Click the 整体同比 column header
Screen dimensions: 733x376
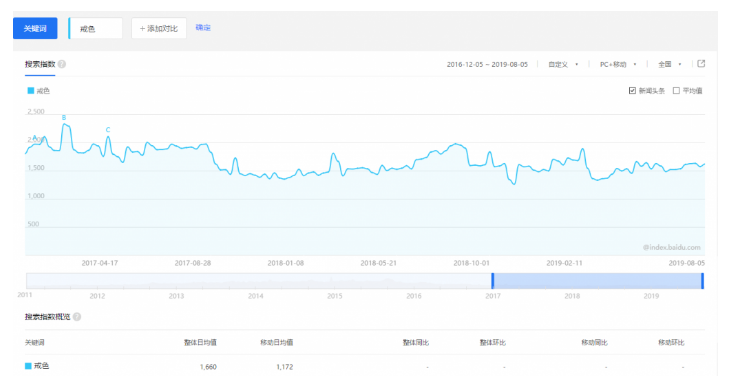pos(416,342)
